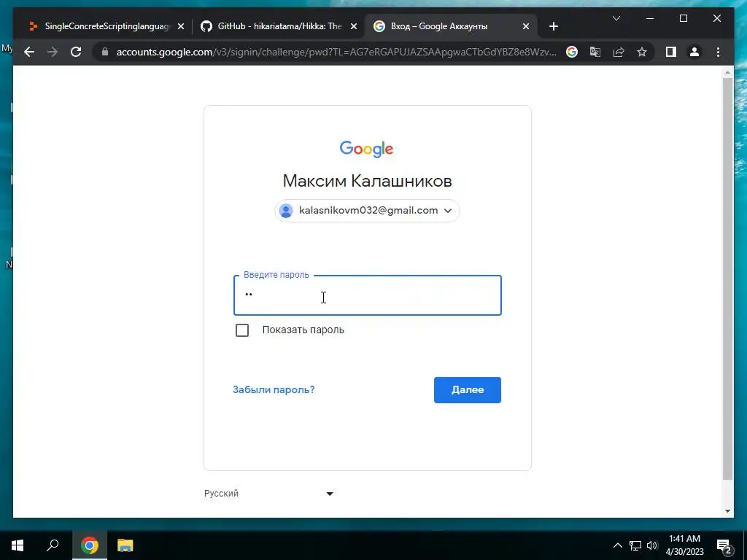Enable the Показать пароль checkbox

tap(242, 330)
